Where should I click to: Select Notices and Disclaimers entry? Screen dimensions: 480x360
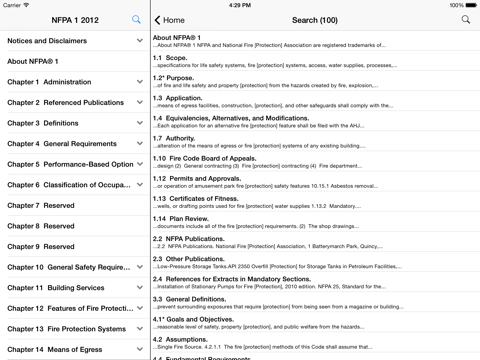pos(75,41)
